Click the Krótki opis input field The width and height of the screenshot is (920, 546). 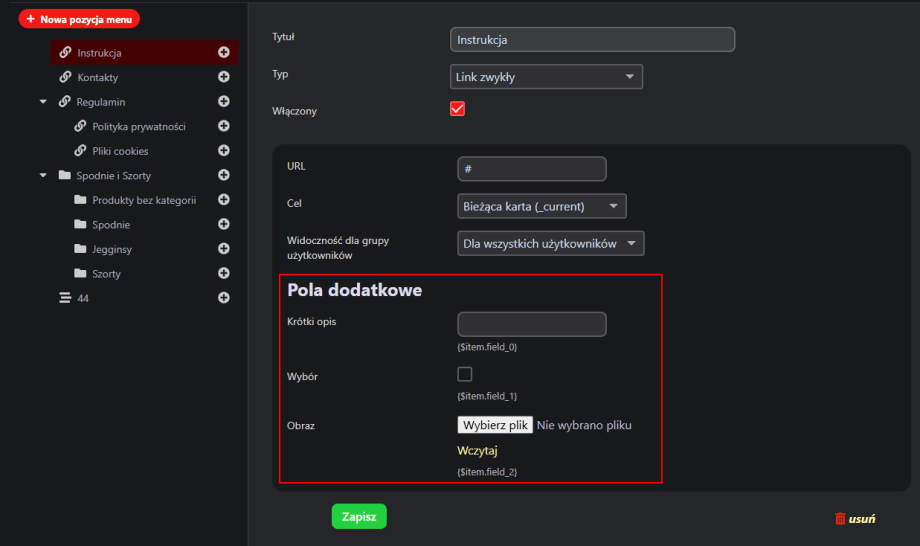[x=531, y=325]
